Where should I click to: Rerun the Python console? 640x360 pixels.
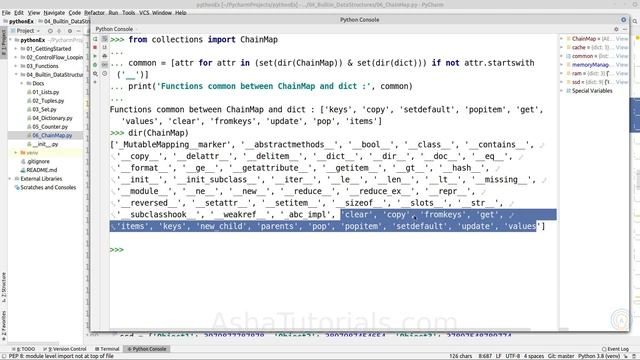click(x=95, y=39)
